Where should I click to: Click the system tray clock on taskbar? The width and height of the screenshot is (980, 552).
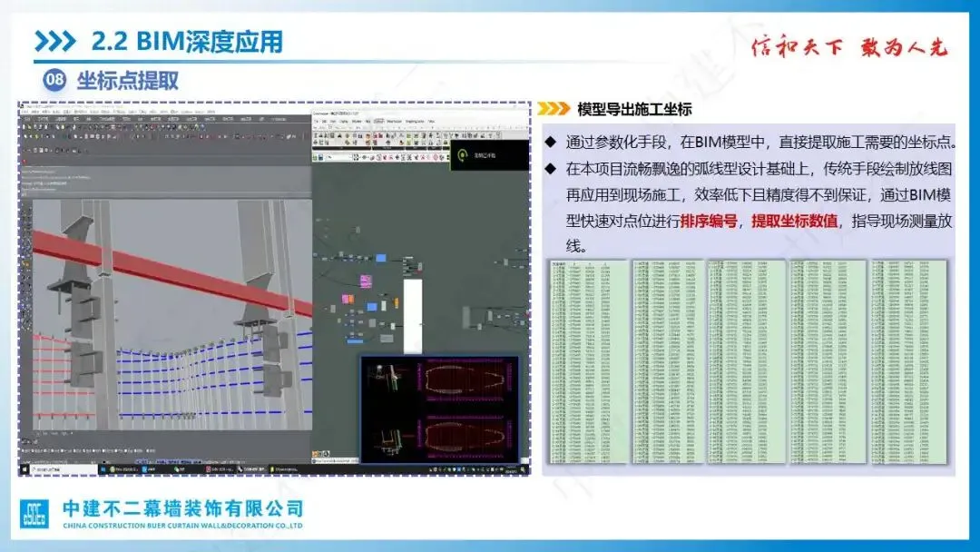pyautogui.click(x=509, y=468)
